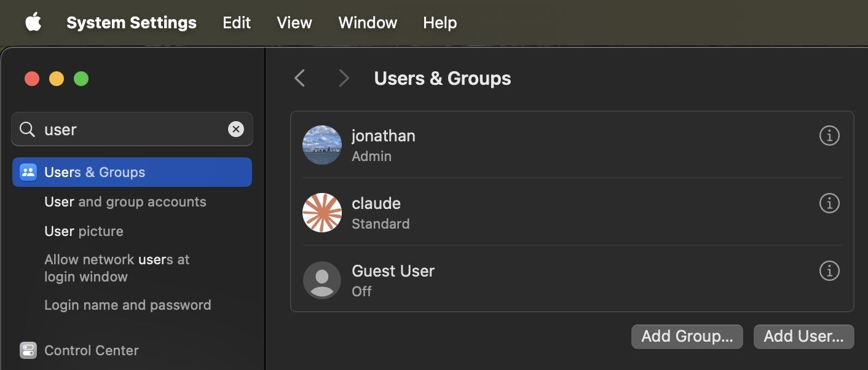Select User picture search result
The height and width of the screenshot is (370, 868).
tap(84, 231)
